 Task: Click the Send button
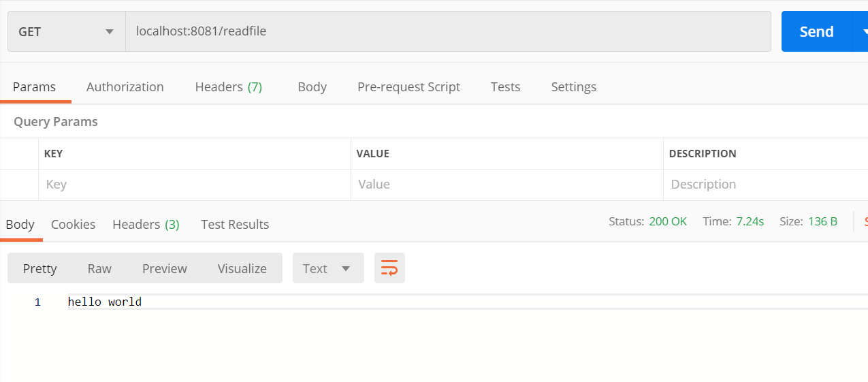816,31
